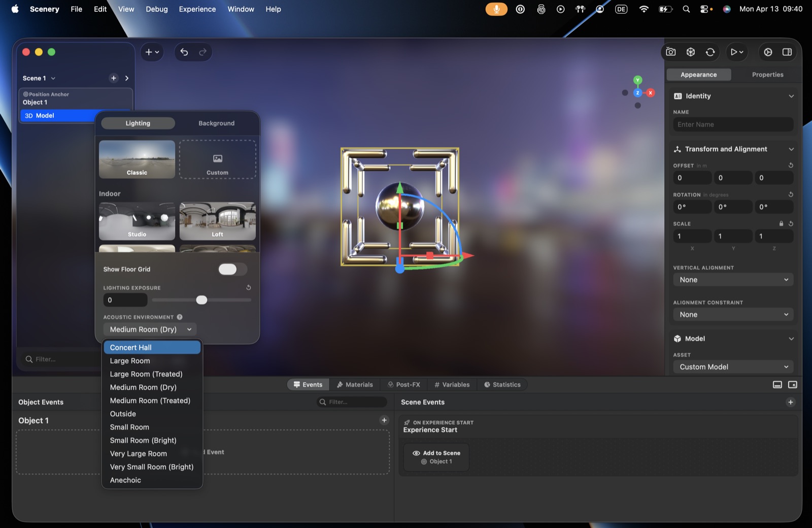The width and height of the screenshot is (812, 528).
Task: Pick Very Large Room option
Action: tap(152, 453)
